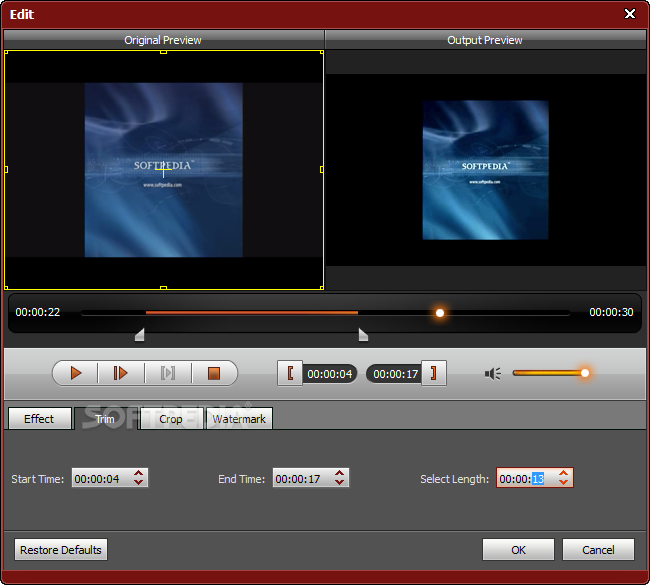Open the Watermark tab

tap(239, 419)
